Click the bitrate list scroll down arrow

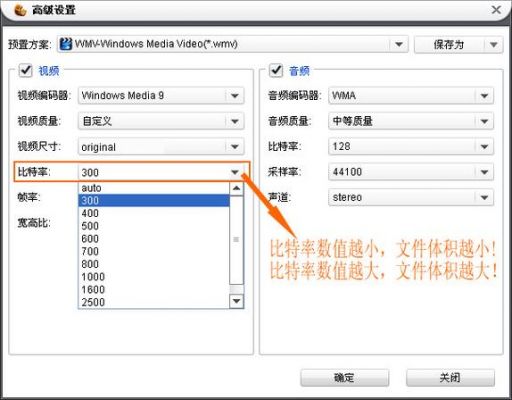(x=237, y=301)
